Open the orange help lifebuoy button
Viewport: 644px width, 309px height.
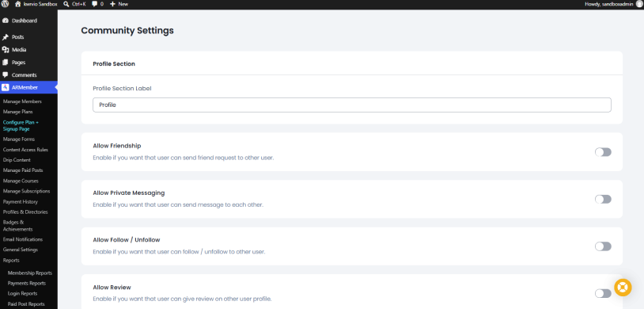[623, 288]
